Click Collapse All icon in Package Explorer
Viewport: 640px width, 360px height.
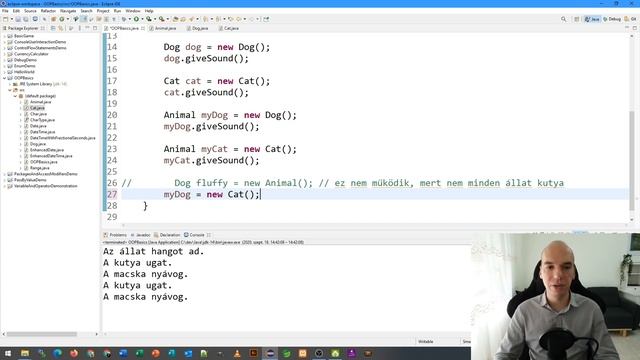(53, 28)
